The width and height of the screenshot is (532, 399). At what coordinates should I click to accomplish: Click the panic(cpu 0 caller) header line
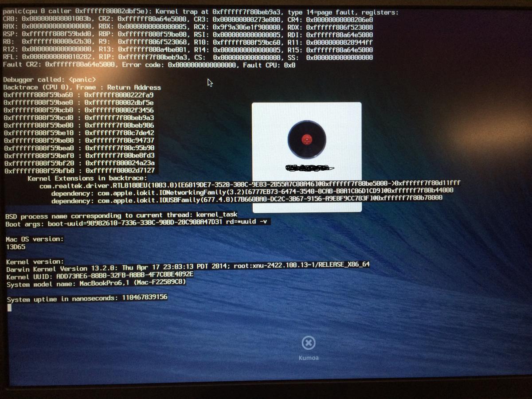200,12
